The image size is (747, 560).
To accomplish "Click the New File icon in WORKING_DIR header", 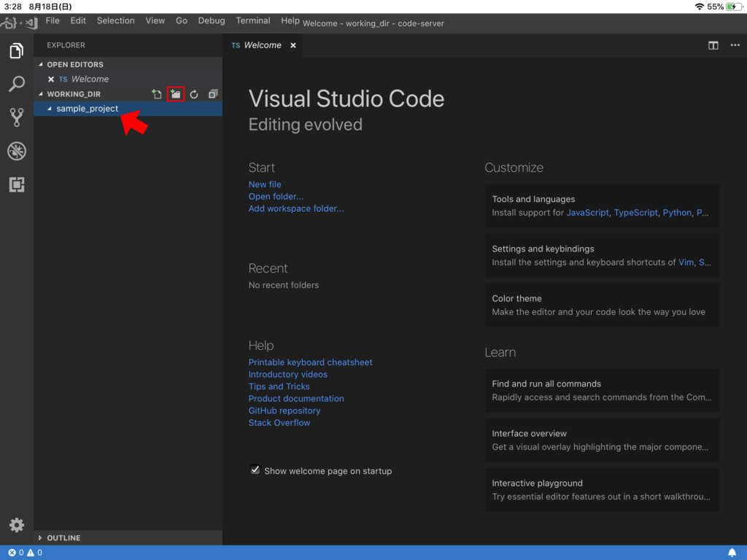I will tap(157, 94).
